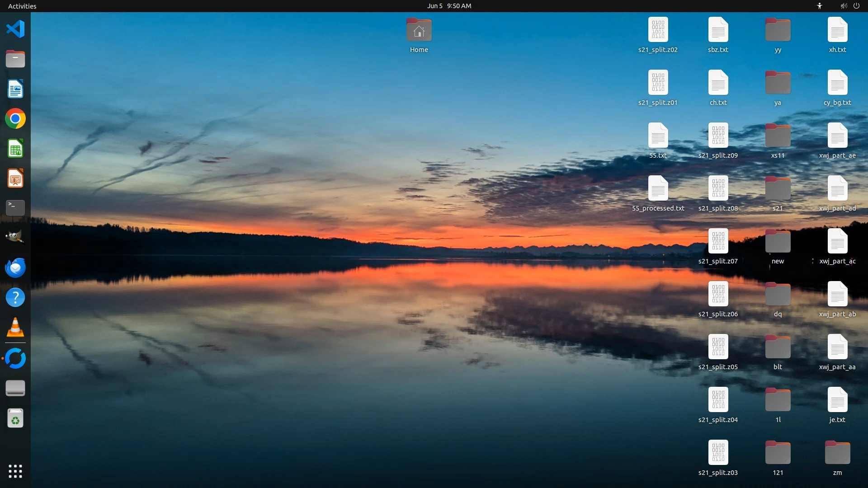Viewport: 868px width, 488px height.
Task: Launch Google Chrome from the dock
Action: tap(15, 119)
